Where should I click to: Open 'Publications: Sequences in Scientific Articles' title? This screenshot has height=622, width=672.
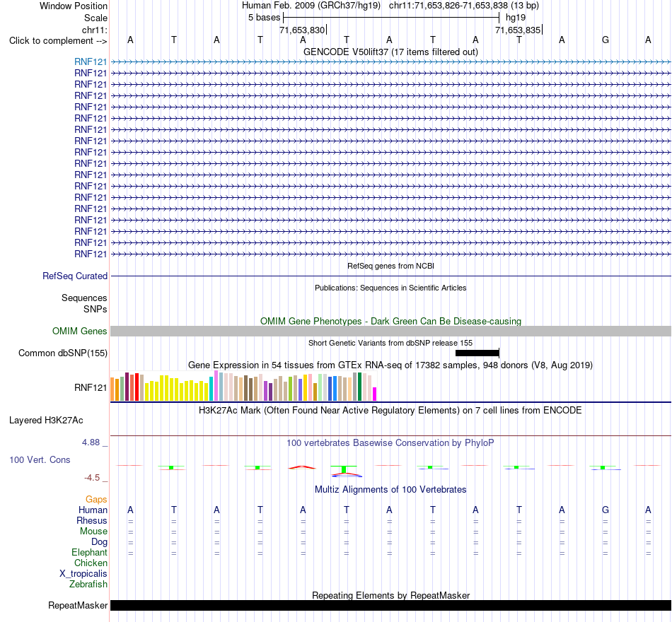(390, 288)
